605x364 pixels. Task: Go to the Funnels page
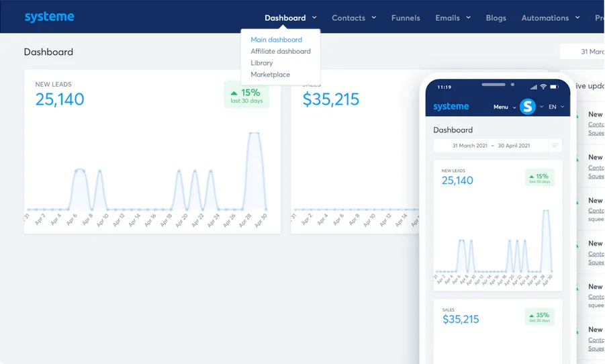(x=406, y=17)
